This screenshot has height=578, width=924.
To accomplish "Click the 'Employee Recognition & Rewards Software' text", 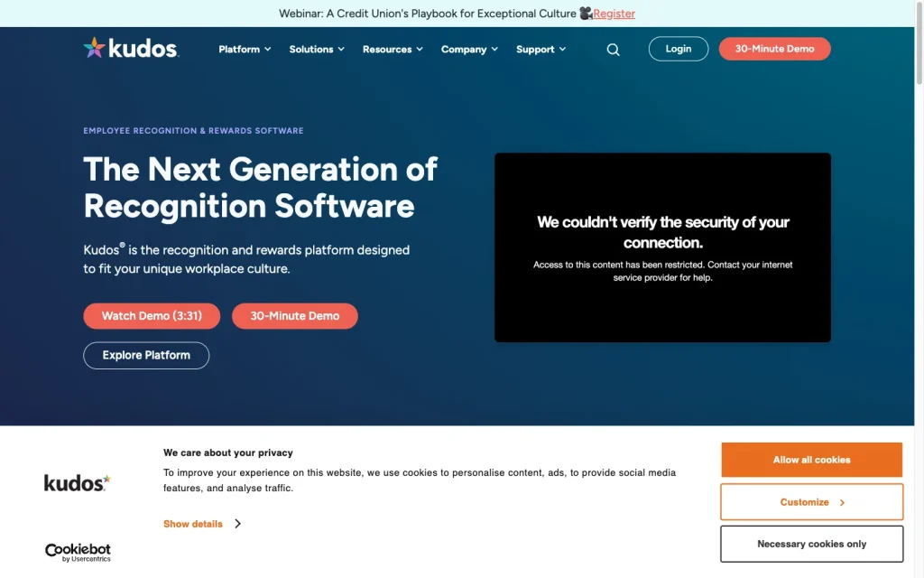I will [x=193, y=131].
